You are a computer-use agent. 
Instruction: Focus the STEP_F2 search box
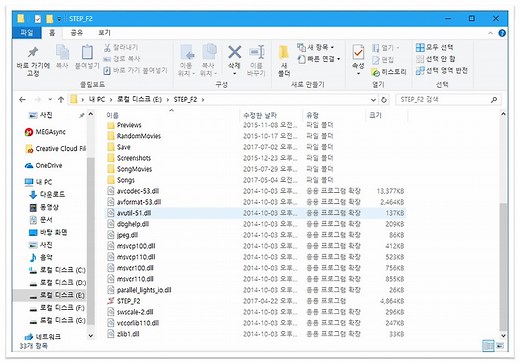click(x=448, y=99)
